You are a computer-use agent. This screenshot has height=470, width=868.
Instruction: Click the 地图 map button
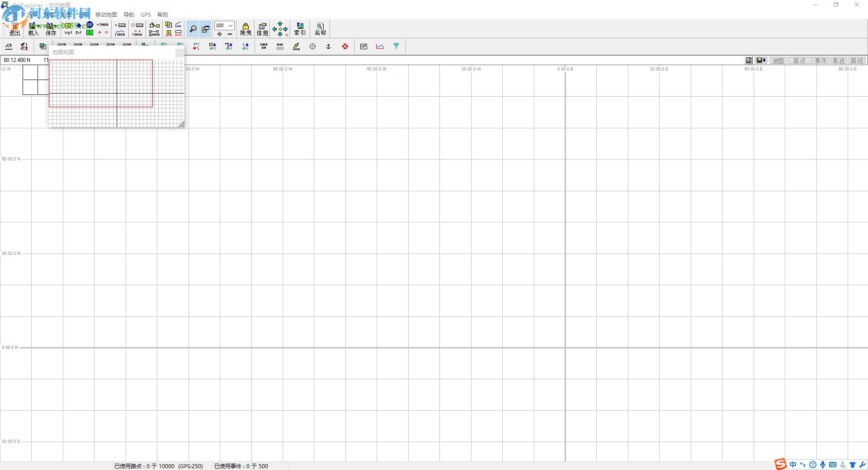click(778, 61)
